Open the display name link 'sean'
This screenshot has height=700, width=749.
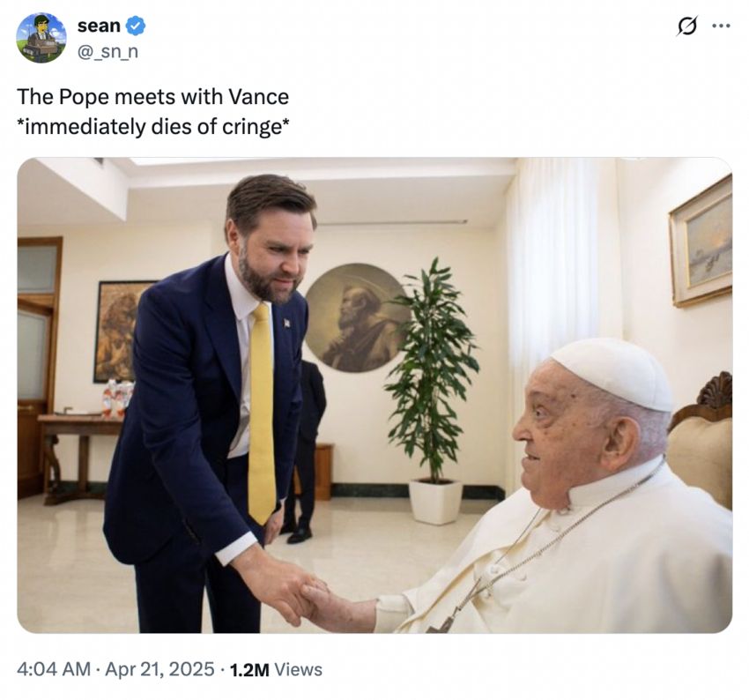[x=99, y=26]
